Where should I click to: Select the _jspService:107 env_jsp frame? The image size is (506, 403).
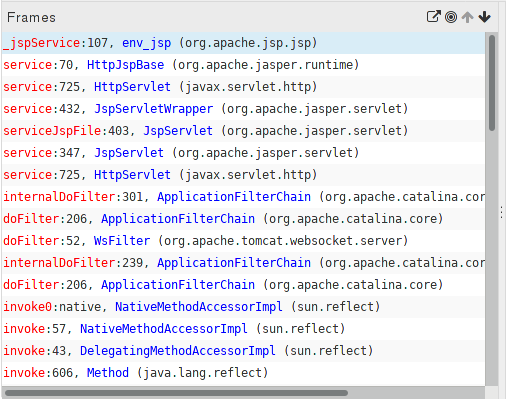tap(243, 43)
